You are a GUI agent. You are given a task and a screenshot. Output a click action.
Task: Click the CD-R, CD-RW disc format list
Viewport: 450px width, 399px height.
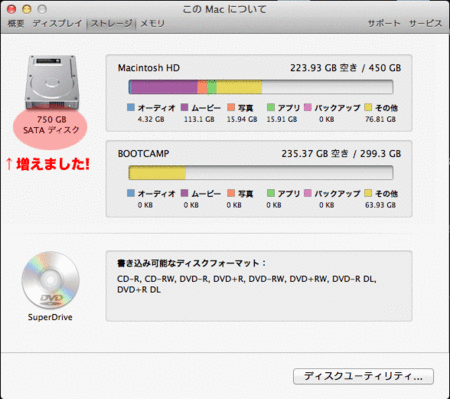pyautogui.click(x=247, y=284)
